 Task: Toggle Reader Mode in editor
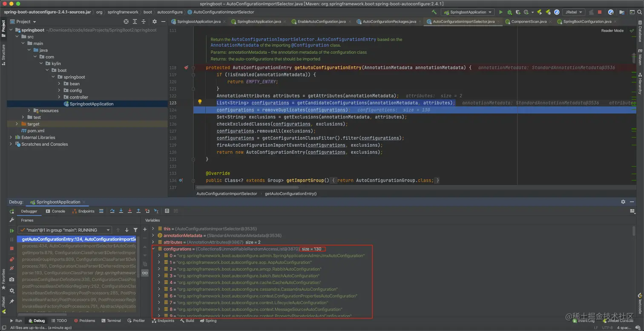(612, 31)
